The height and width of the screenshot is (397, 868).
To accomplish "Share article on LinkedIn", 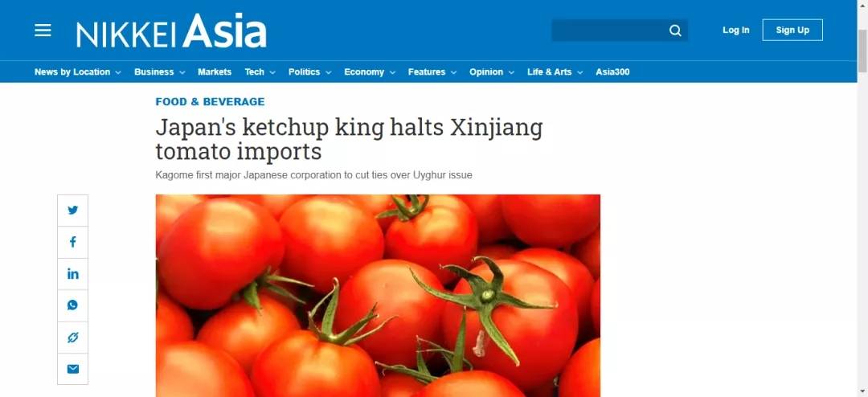I will [x=72, y=273].
